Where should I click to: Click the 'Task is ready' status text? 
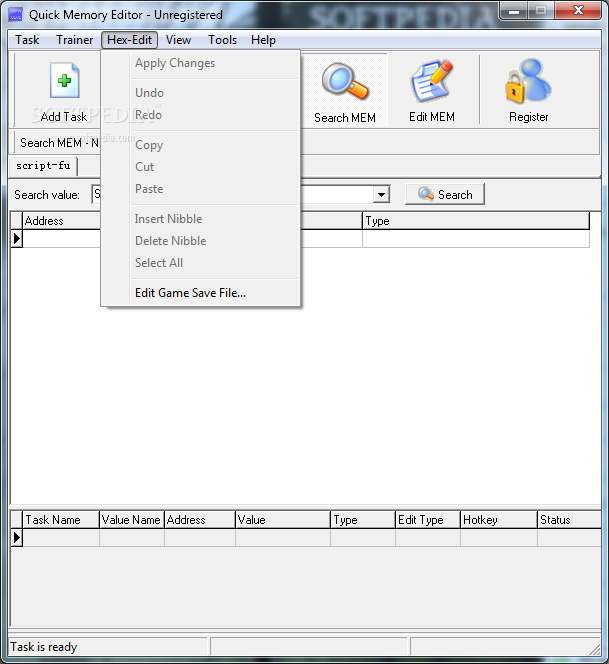click(x=44, y=647)
